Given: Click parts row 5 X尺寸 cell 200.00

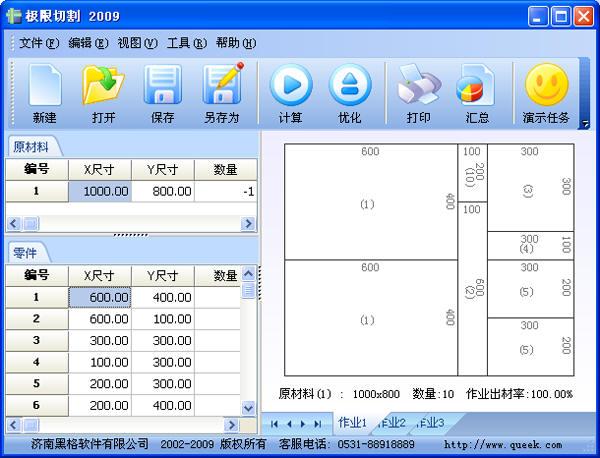Looking at the screenshot, I should pyautogui.click(x=100, y=384).
